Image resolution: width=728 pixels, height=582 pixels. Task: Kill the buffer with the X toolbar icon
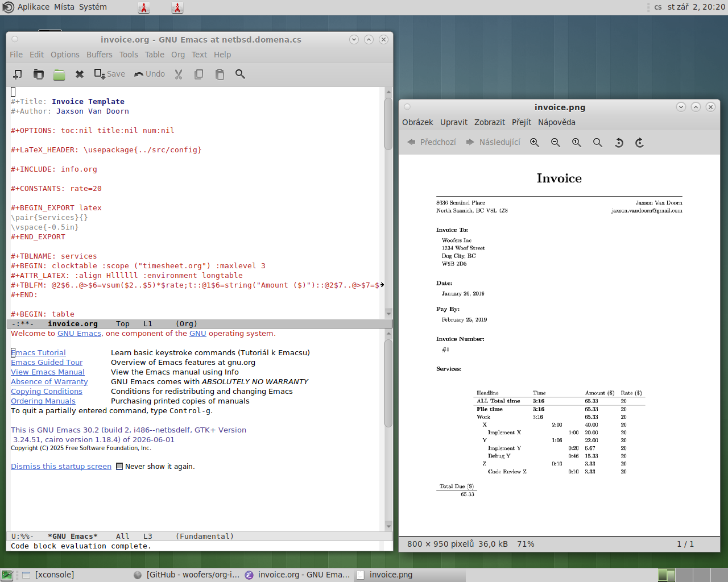pos(80,74)
